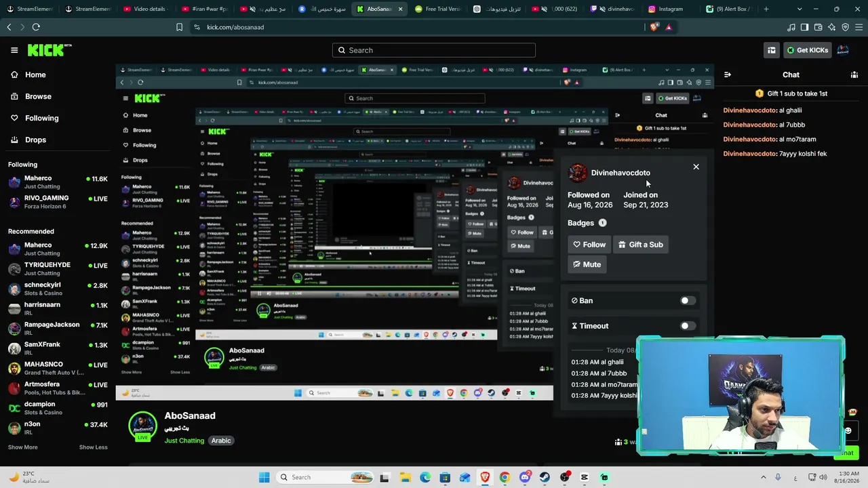Follow Divinehavocdoto with the Follow button
868x488 pixels.
pos(589,245)
